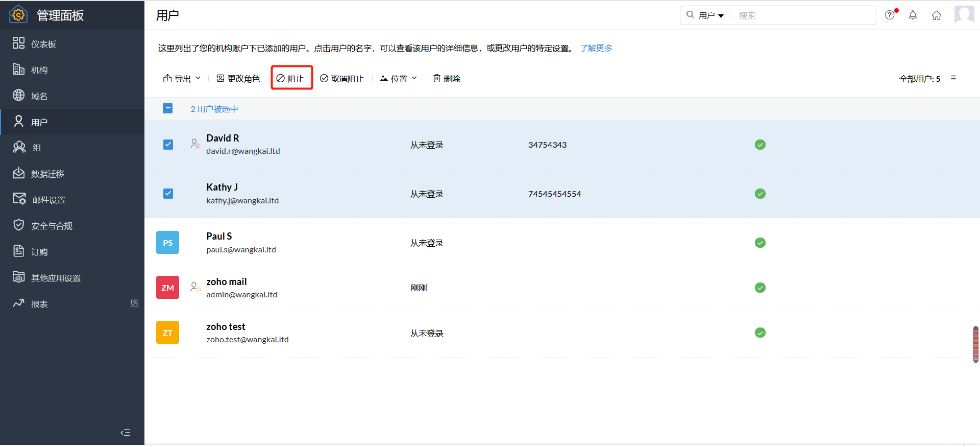The height and width of the screenshot is (447, 980).
Task: Open the 位置 location dropdown
Action: coord(399,79)
